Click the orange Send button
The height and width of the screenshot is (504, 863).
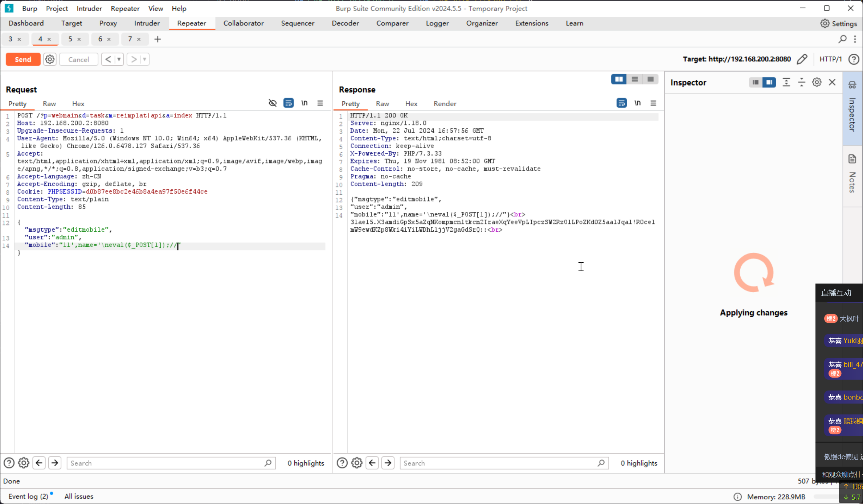[x=23, y=59]
